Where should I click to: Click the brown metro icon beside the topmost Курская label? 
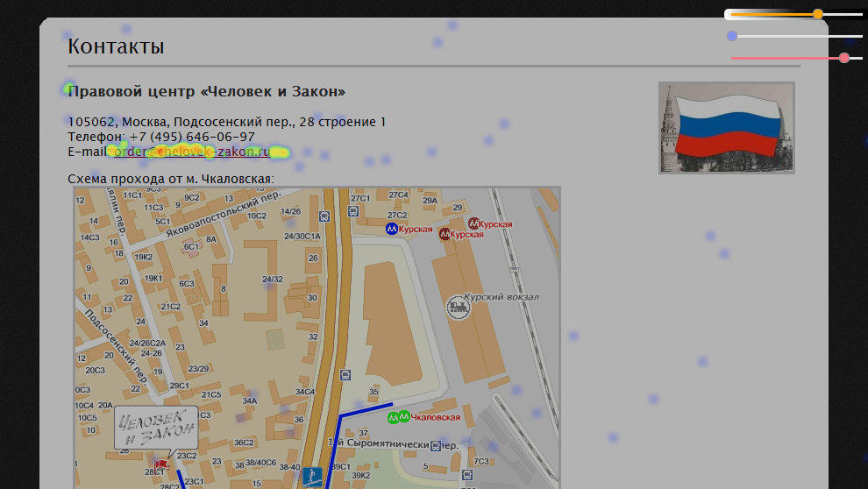[x=474, y=224]
